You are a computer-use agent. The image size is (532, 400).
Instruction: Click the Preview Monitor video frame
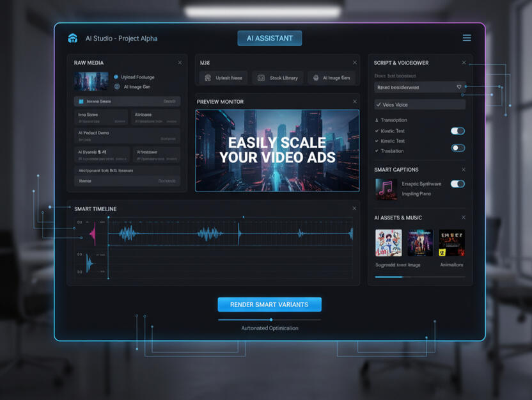[x=277, y=150]
